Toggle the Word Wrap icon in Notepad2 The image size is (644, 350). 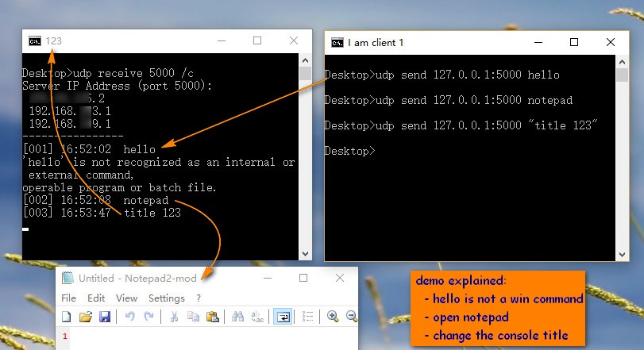pyautogui.click(x=283, y=317)
